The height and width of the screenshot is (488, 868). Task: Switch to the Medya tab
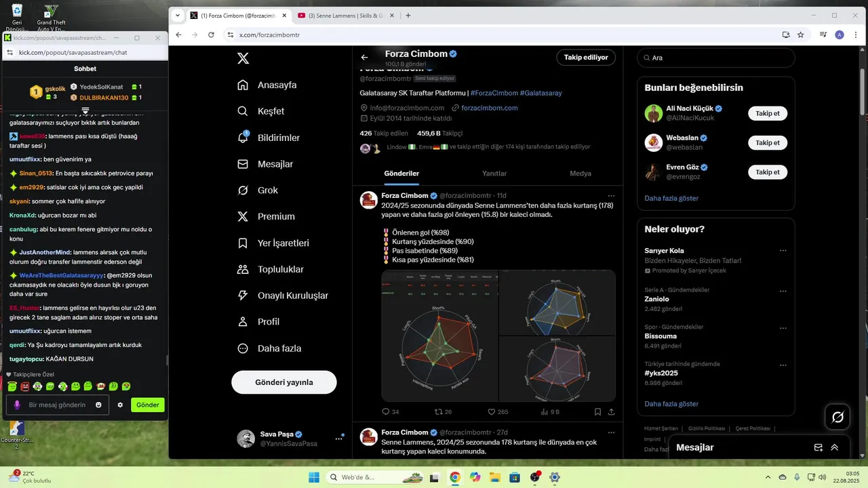(x=580, y=174)
